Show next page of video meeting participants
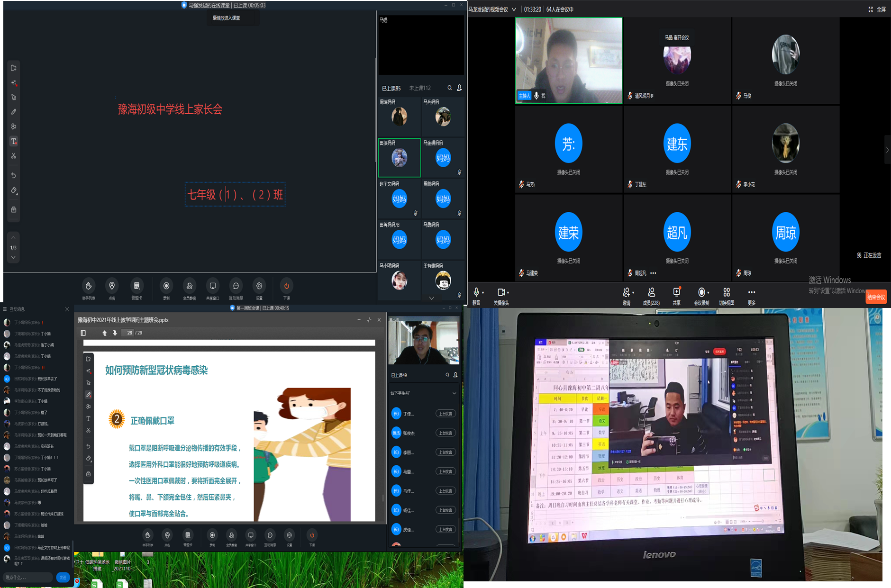891x588 pixels. 887,150
